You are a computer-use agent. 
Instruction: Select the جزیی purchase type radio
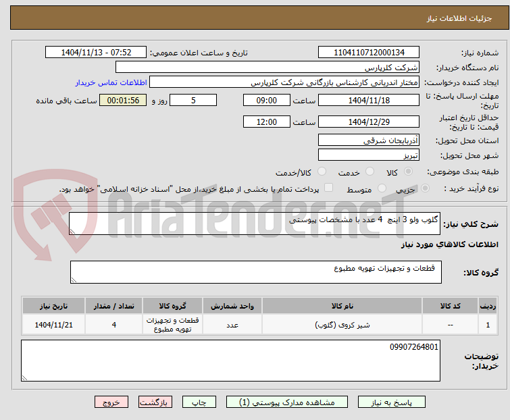tap(425, 188)
